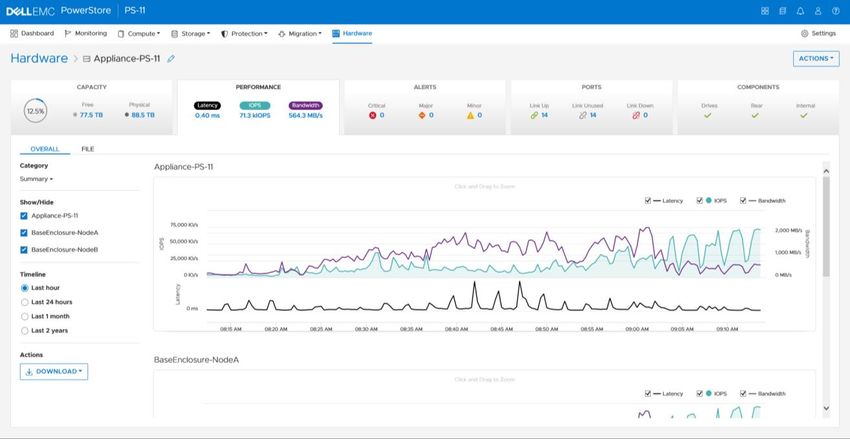Open the user profile icon
Image resolution: width=850 pixels, height=439 pixels.
click(818, 11)
